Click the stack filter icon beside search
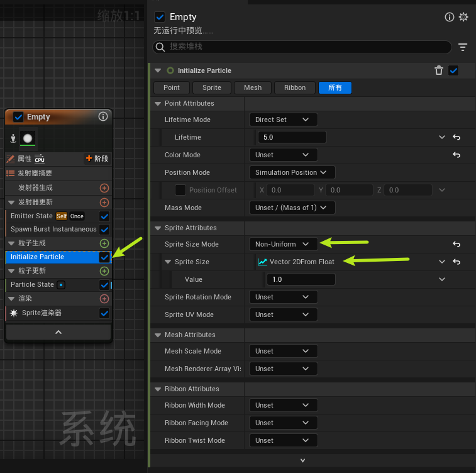Screen dimensions: 476x473 [x=463, y=47]
